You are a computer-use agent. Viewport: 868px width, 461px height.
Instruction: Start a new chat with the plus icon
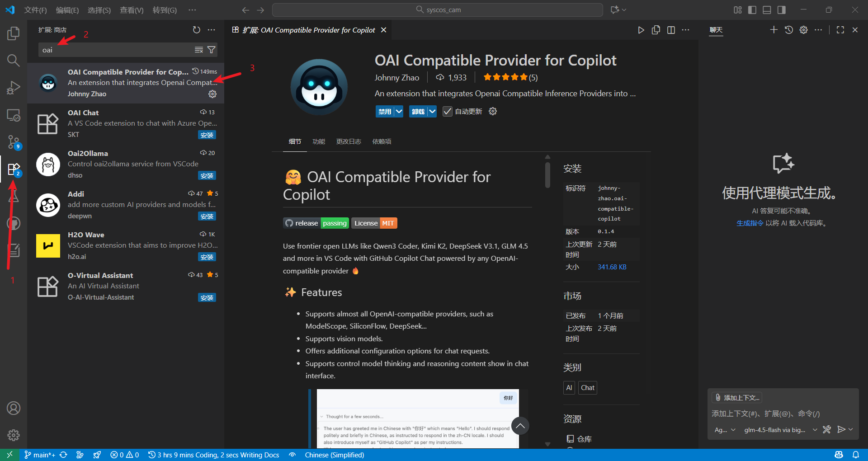click(774, 30)
